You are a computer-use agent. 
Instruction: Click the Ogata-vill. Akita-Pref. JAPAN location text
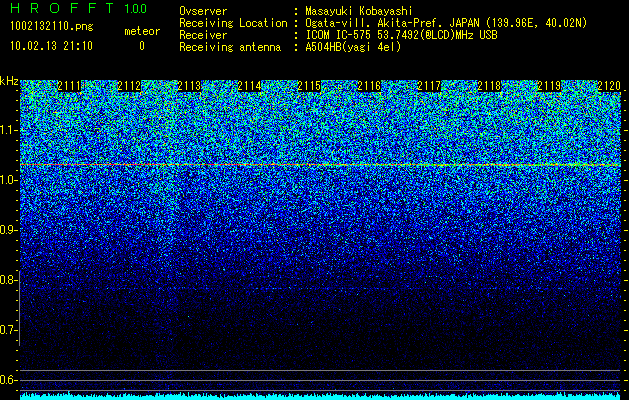coord(446,23)
